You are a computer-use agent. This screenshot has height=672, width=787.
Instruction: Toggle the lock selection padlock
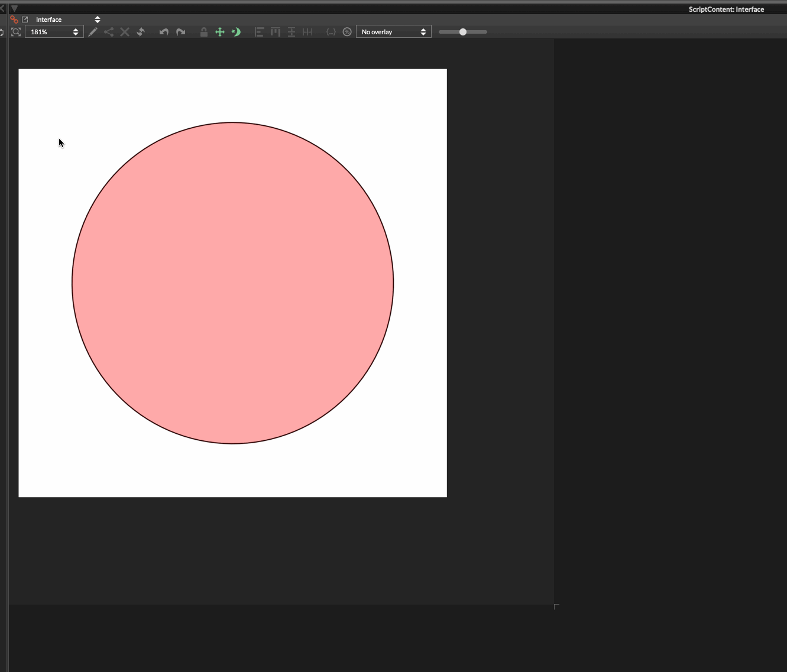[203, 32]
